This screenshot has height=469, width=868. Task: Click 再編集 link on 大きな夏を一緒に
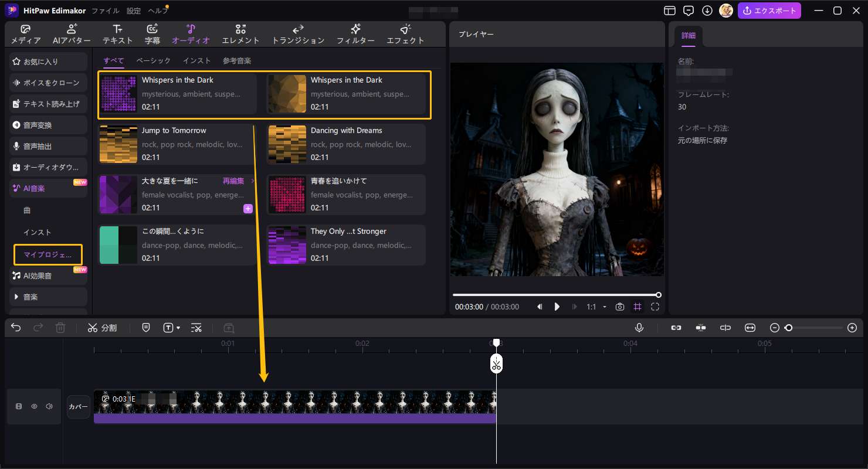[233, 181]
